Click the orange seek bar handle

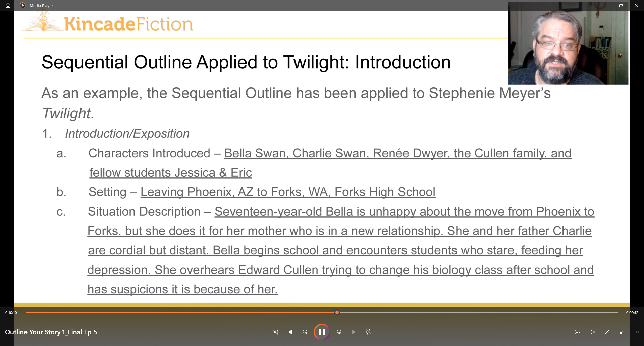click(x=337, y=312)
